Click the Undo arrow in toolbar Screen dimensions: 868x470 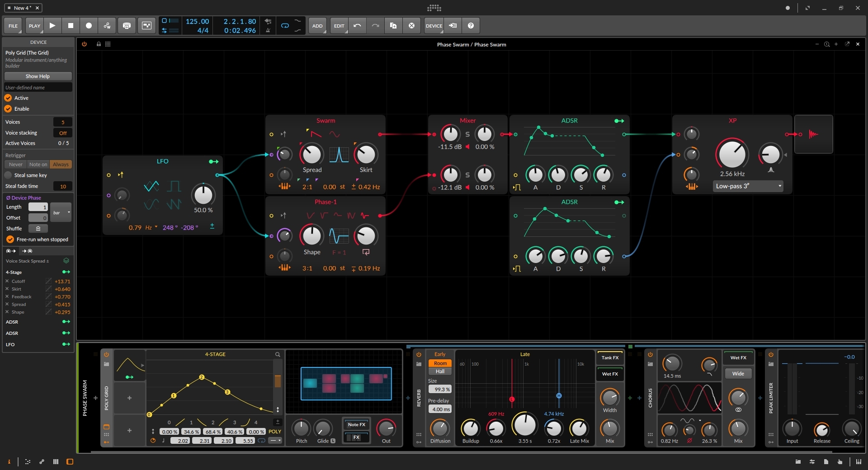[357, 26]
